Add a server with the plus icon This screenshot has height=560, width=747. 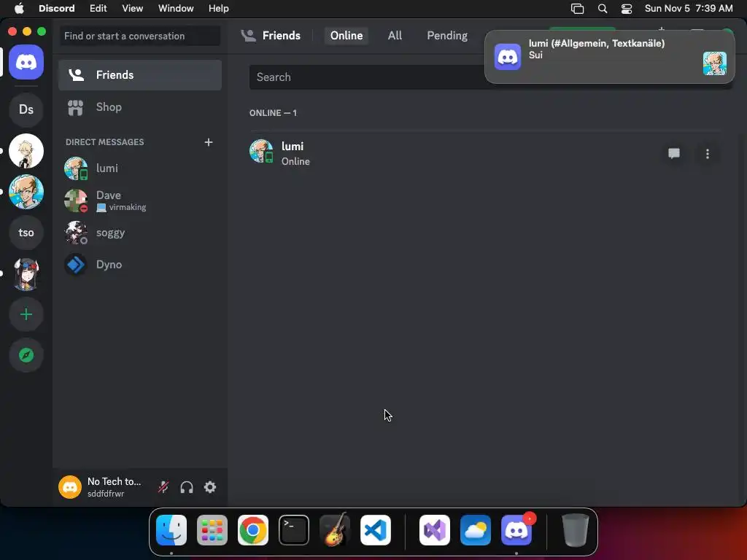(26, 314)
